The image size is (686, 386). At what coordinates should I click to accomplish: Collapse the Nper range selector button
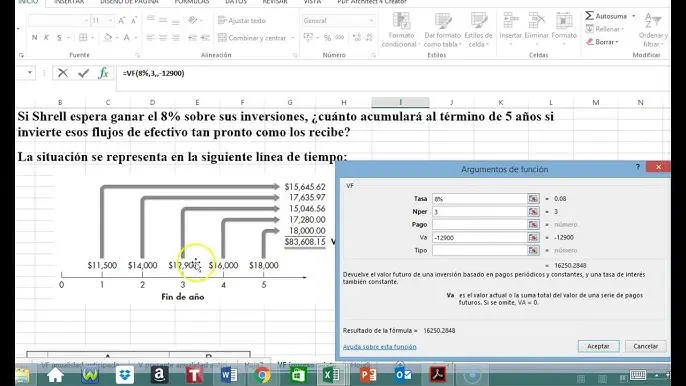[533, 211]
